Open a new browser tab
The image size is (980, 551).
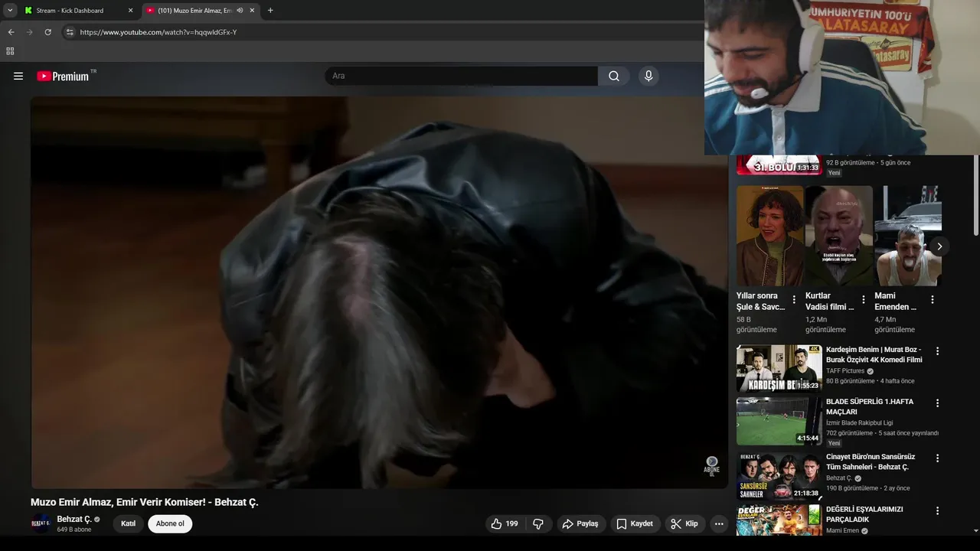pyautogui.click(x=270, y=11)
